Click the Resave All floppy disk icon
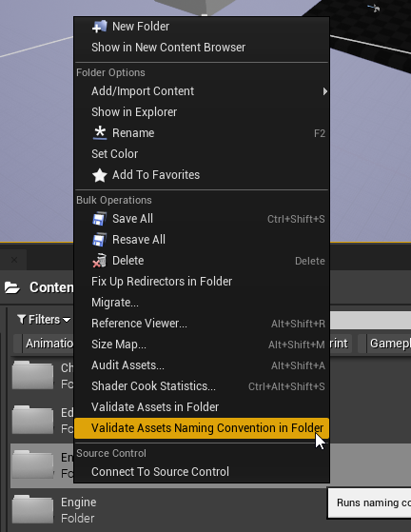Image resolution: width=411 pixels, height=532 pixels. click(x=99, y=240)
